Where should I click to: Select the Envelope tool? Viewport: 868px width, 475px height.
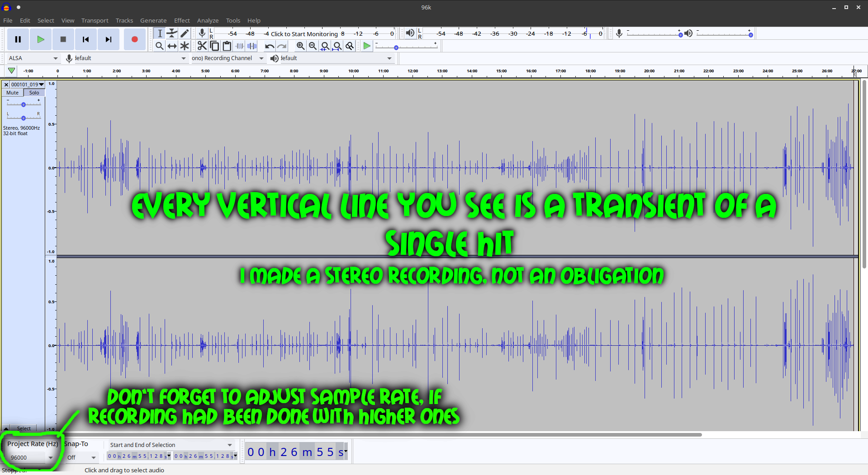(x=172, y=33)
